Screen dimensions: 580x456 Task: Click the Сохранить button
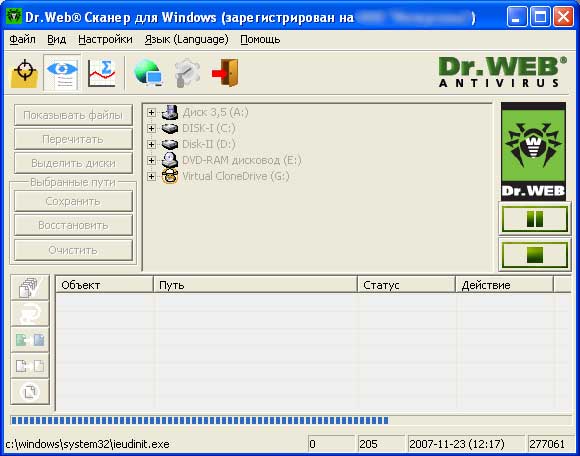(x=73, y=201)
